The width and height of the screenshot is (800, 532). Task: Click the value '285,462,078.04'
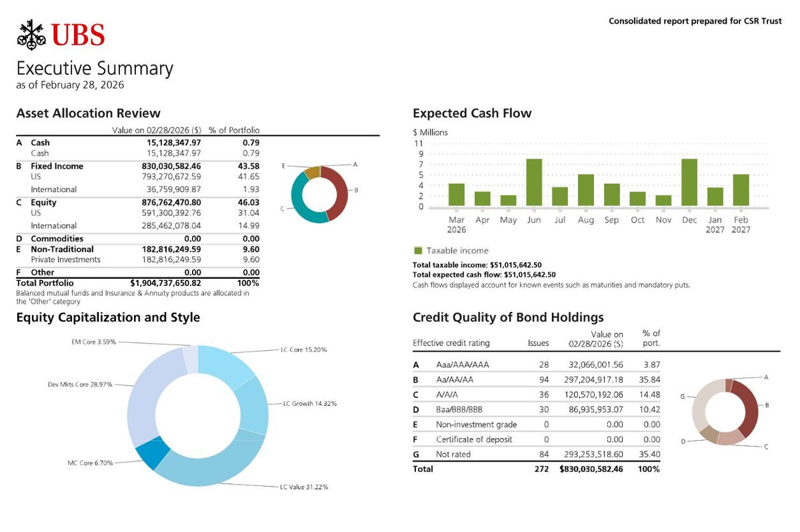[171, 225]
